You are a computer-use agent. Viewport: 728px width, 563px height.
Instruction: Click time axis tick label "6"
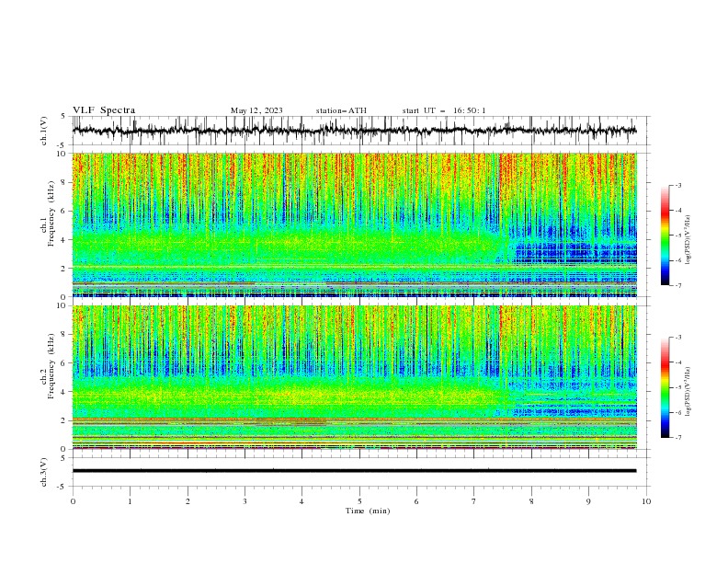(416, 501)
